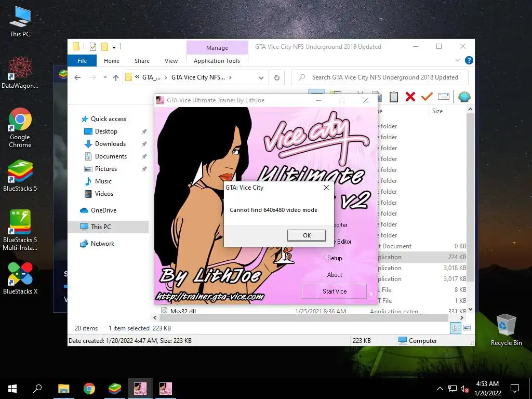This screenshot has width=532, height=399.
Task: Switch to large thumbnails view icon
Action: (x=467, y=328)
